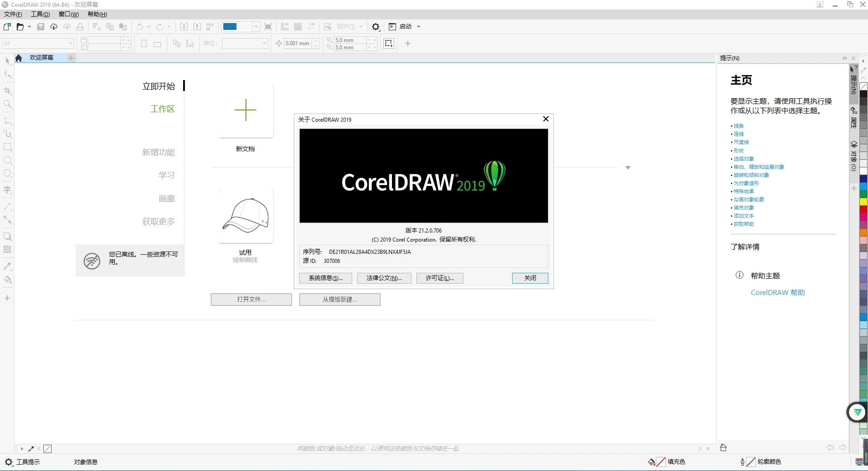868x471 pixels.
Task: Open the 启动 launcher dropdown
Action: [419, 27]
